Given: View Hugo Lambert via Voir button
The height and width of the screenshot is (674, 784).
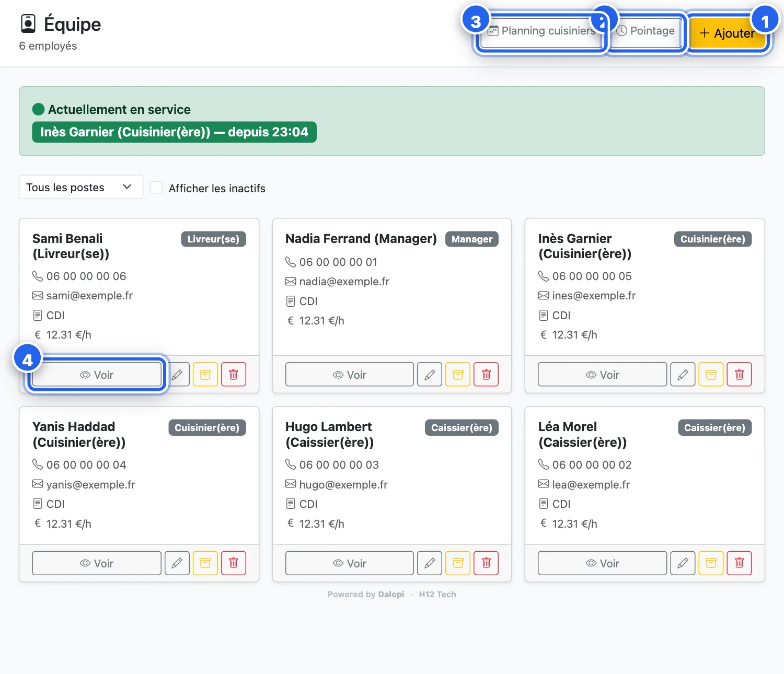Looking at the screenshot, I should click(350, 563).
